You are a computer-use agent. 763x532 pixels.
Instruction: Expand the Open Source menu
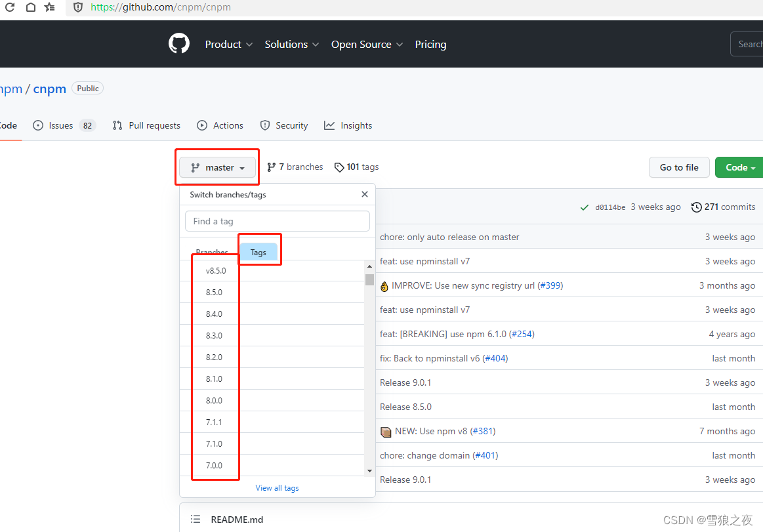pos(367,45)
